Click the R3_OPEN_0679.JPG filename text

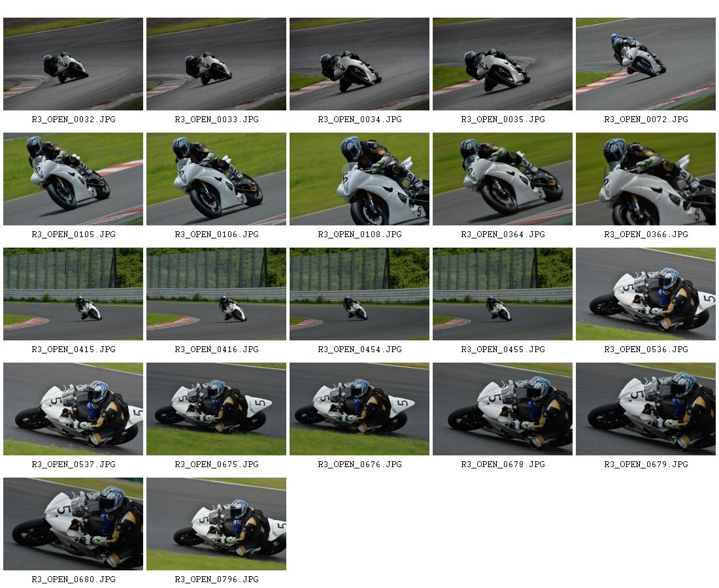646,465
